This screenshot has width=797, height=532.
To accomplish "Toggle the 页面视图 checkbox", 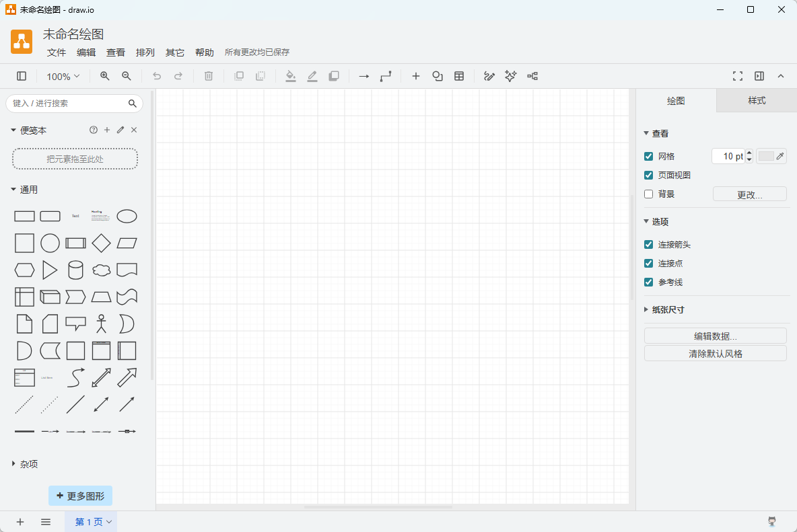I will coord(649,175).
